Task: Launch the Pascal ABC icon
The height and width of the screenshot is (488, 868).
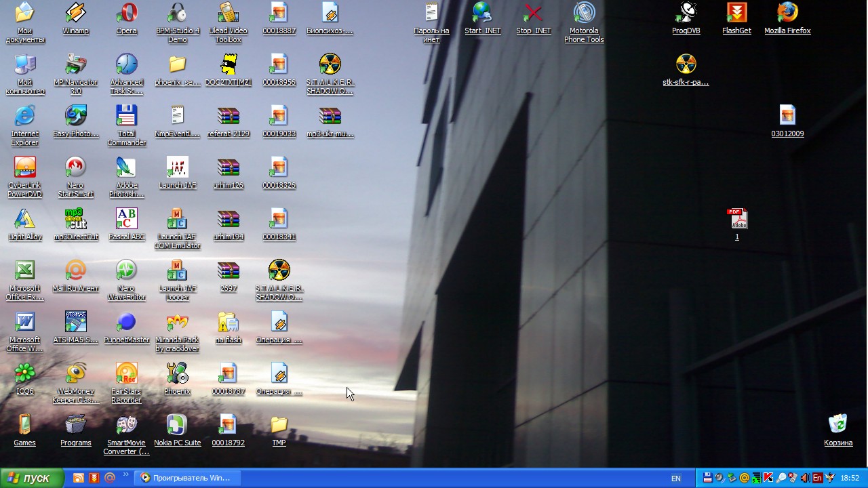Action: point(126,224)
